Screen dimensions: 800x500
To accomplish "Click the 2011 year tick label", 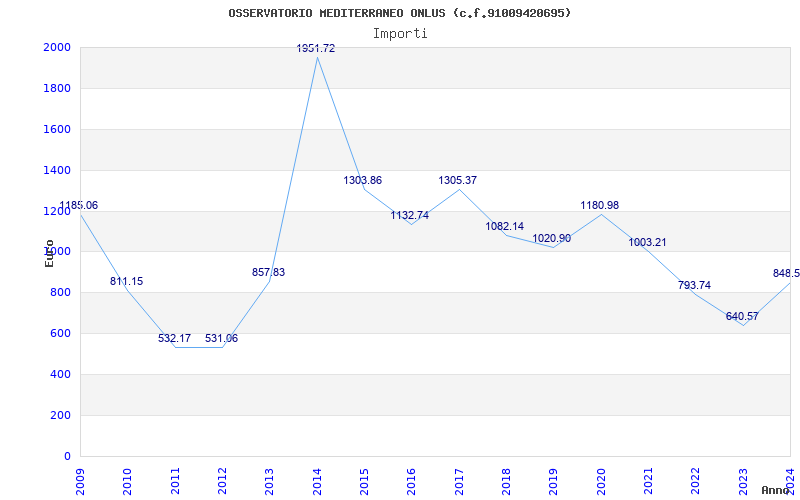I will click(175, 482).
